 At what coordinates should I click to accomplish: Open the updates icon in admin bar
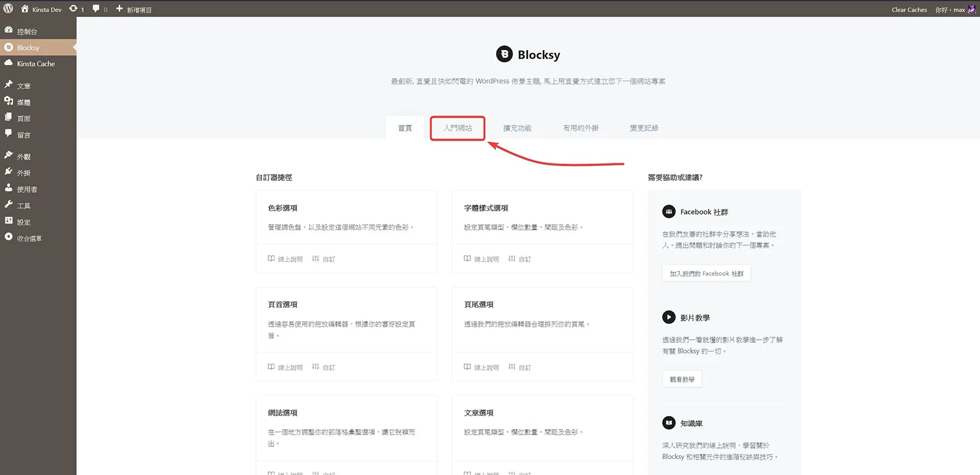click(77, 9)
